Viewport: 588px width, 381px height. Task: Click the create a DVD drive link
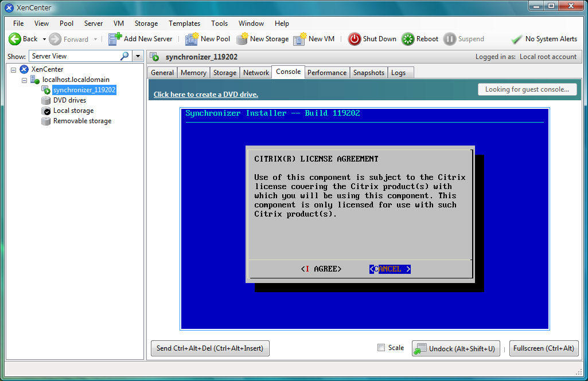point(206,95)
